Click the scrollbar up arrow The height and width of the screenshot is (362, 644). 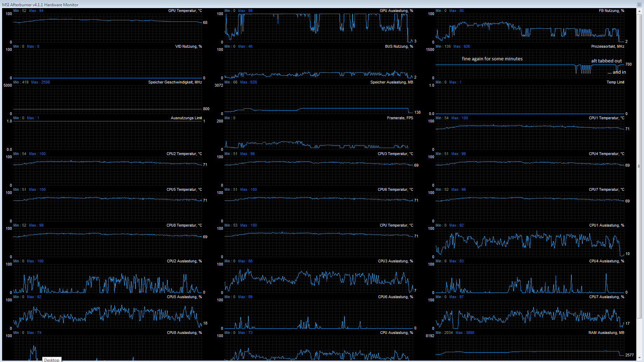coord(639,11)
